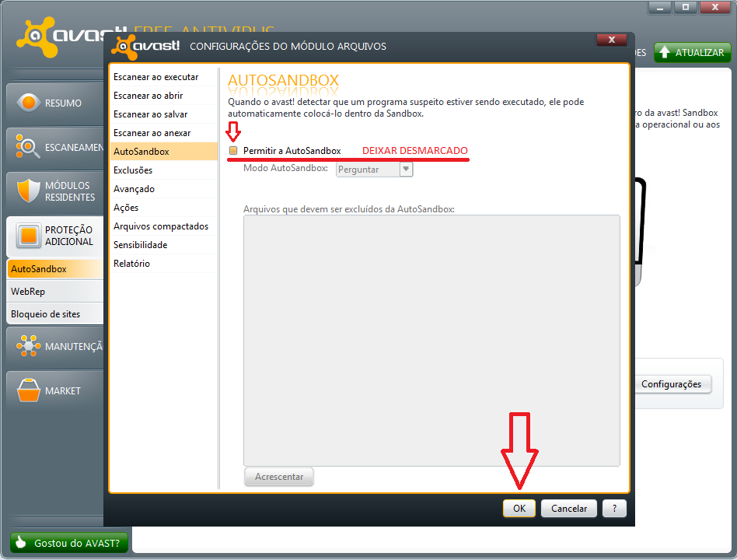Open the Resumo tab in sidebar
737x560 pixels.
[x=55, y=103]
